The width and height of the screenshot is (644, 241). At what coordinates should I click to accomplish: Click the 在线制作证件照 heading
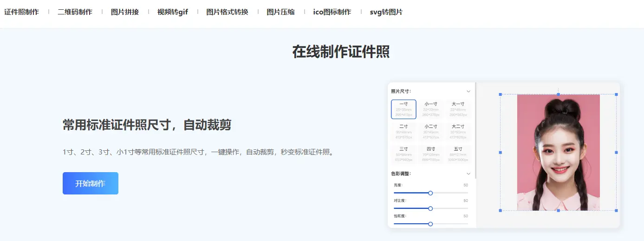[x=341, y=52]
